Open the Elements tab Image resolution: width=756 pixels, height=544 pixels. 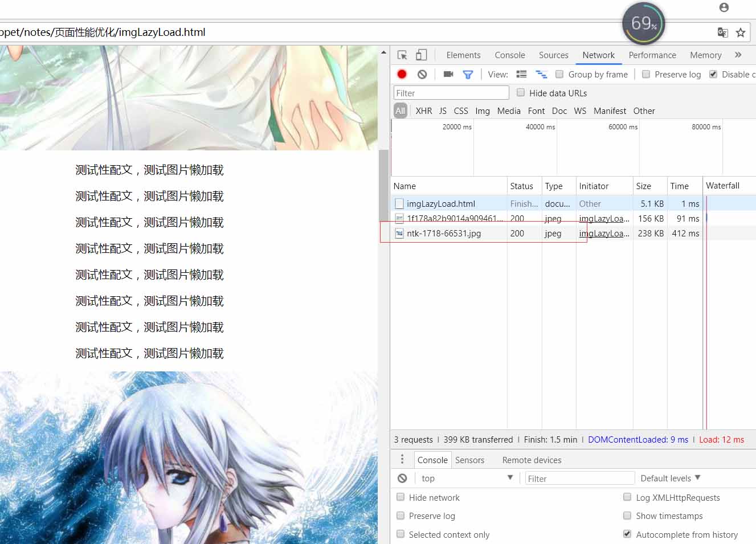tap(463, 55)
